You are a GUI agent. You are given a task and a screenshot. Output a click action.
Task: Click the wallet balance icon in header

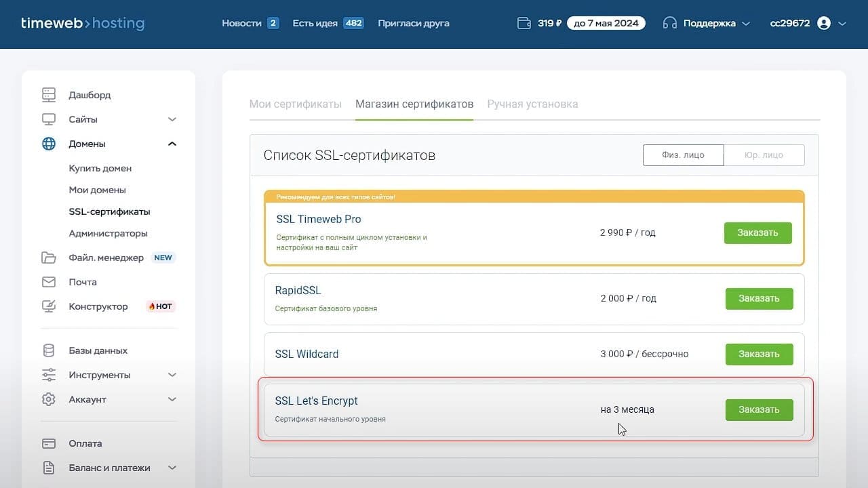(x=524, y=23)
